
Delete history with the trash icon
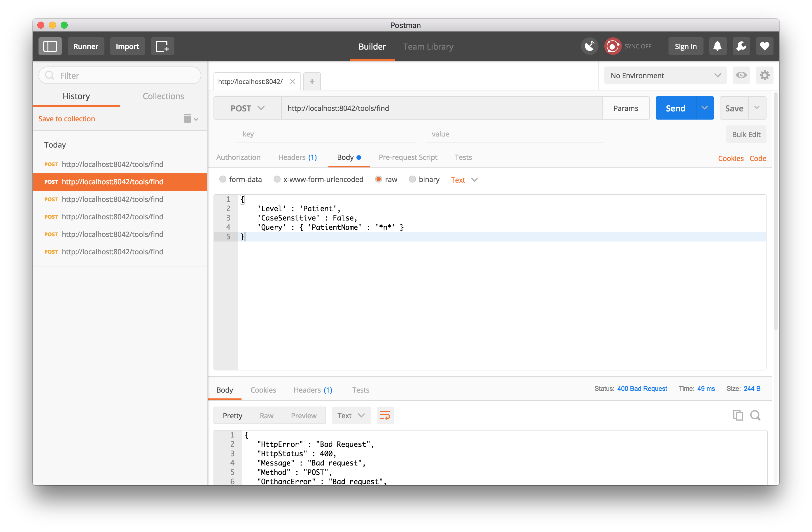tap(187, 118)
